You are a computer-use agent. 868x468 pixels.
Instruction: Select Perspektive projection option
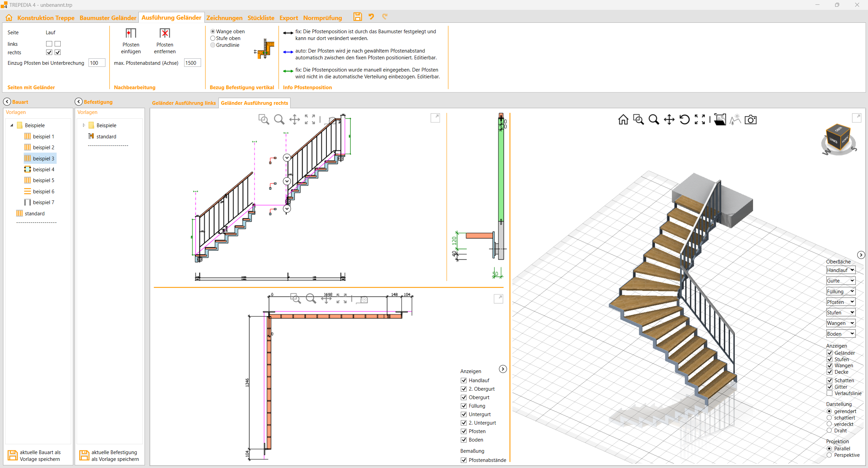pos(829,455)
